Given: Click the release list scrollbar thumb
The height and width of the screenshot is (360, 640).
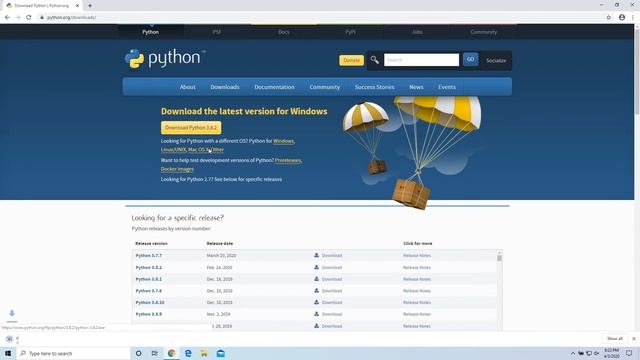Looking at the screenshot, I should pyautogui.click(x=499, y=258).
